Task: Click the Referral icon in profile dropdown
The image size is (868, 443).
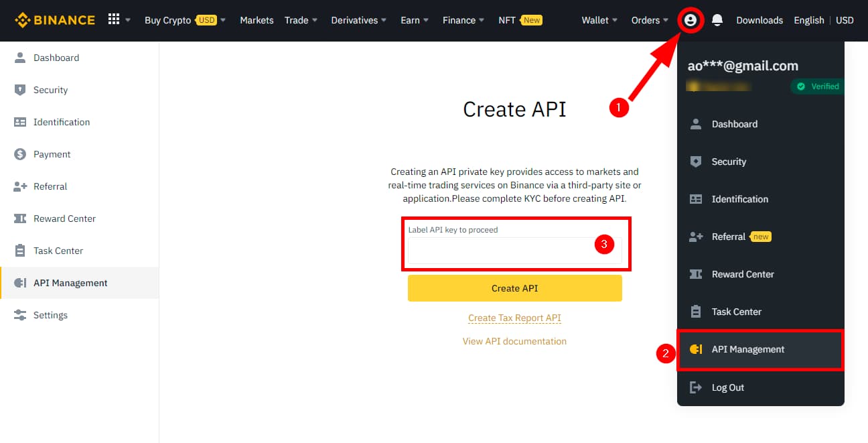Action: pyautogui.click(x=696, y=237)
